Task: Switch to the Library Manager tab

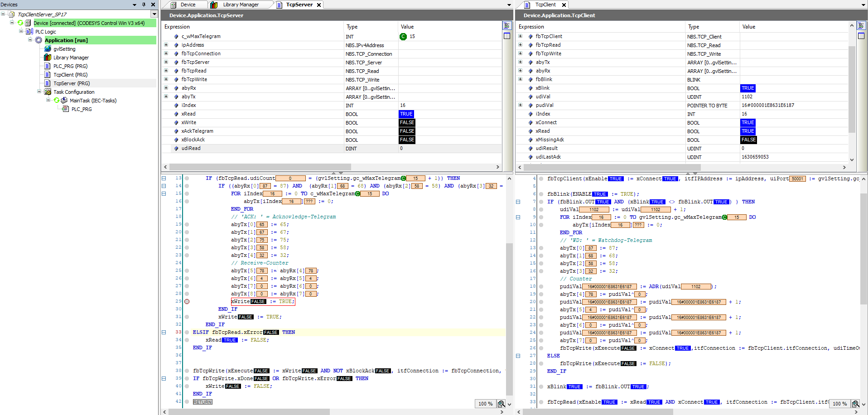Action: 240,5
